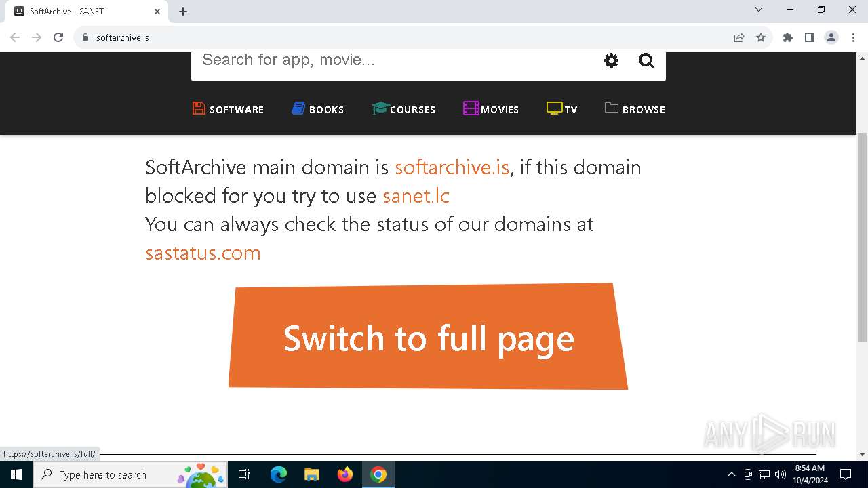Click the Courses graduation cap icon
Screen dimensions: 868x488
pyautogui.click(x=380, y=108)
